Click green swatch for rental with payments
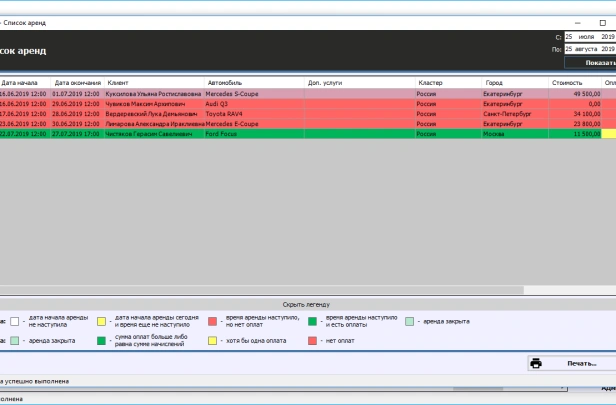The image size is (616, 405). 312,322
